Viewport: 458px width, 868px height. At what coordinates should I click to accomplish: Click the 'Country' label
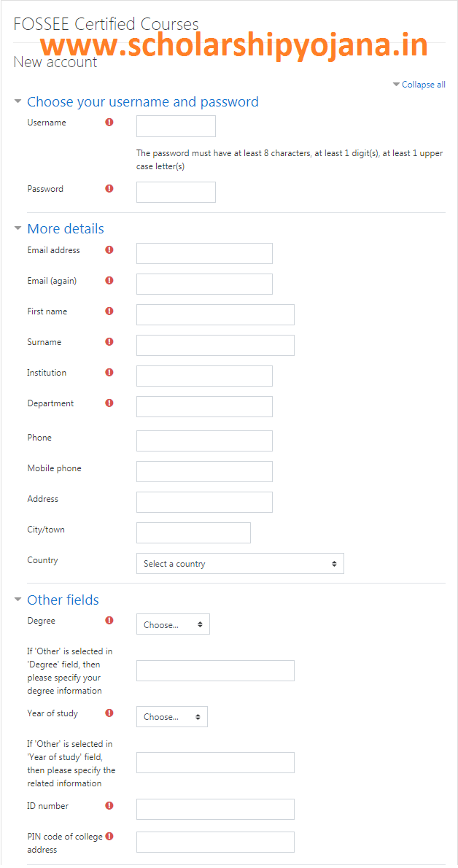42,560
